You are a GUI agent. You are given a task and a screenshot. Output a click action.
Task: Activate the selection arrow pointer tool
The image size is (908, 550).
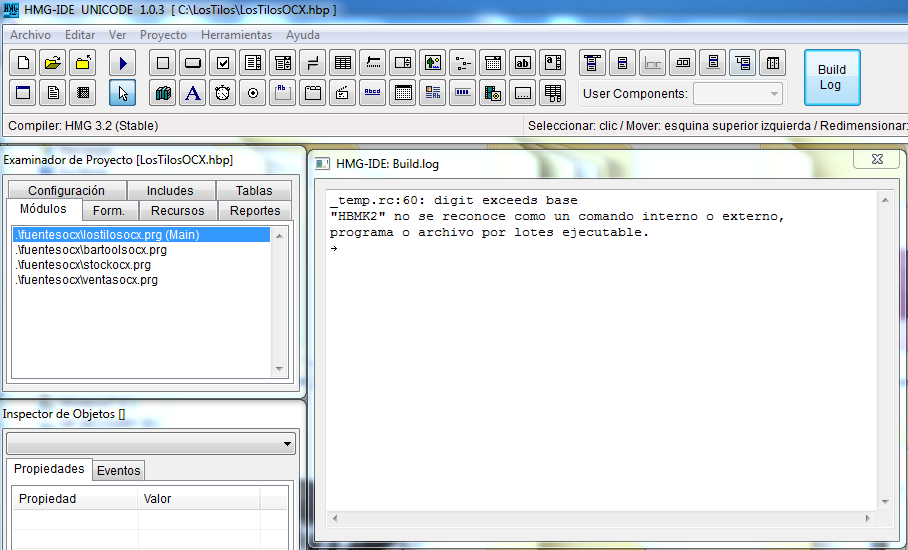pos(123,93)
